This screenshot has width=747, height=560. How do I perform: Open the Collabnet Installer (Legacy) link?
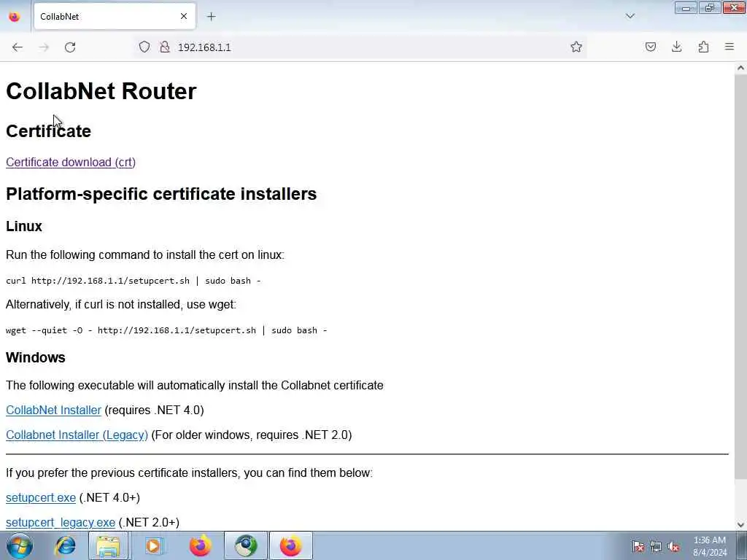(x=77, y=435)
